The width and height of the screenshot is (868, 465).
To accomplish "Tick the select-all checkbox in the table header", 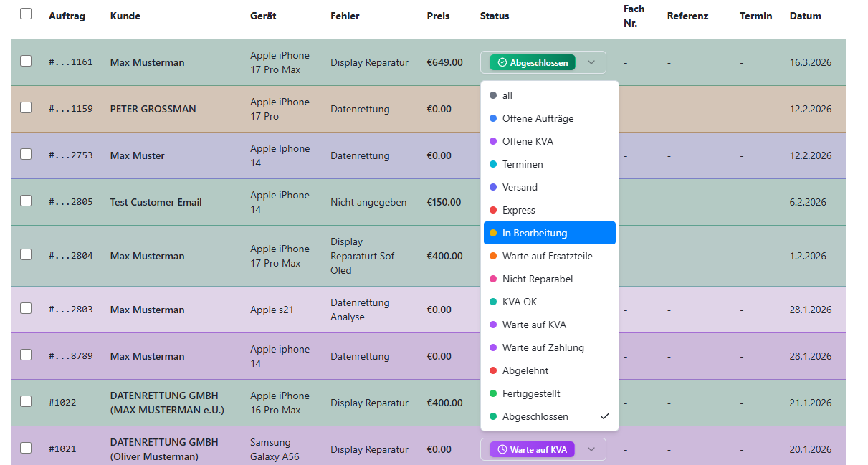I will coord(26,14).
